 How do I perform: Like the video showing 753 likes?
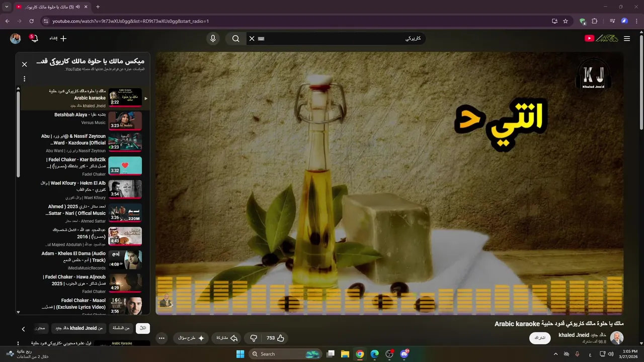(275, 338)
